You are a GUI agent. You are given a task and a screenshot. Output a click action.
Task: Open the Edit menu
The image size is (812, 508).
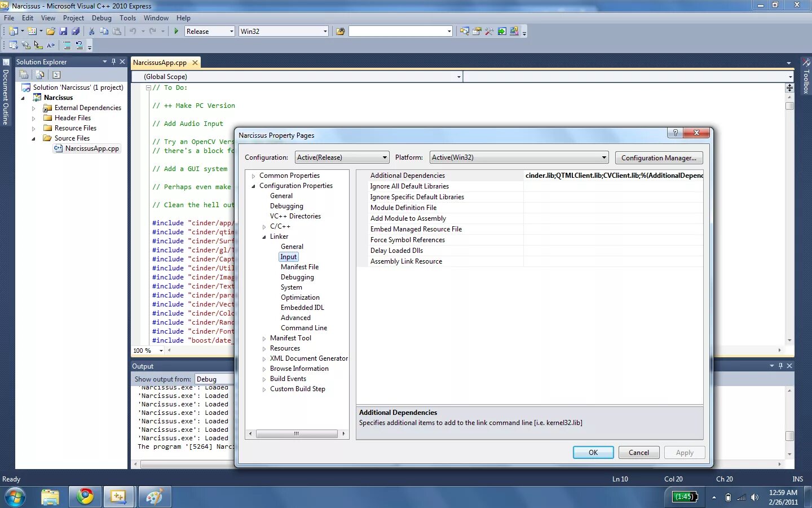click(28, 18)
